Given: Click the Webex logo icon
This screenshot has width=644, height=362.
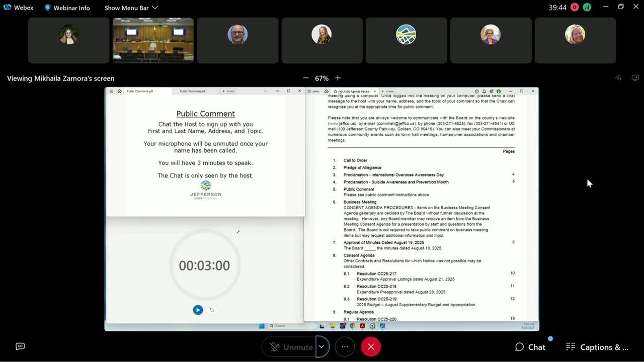Looking at the screenshot, I should [x=7, y=8].
